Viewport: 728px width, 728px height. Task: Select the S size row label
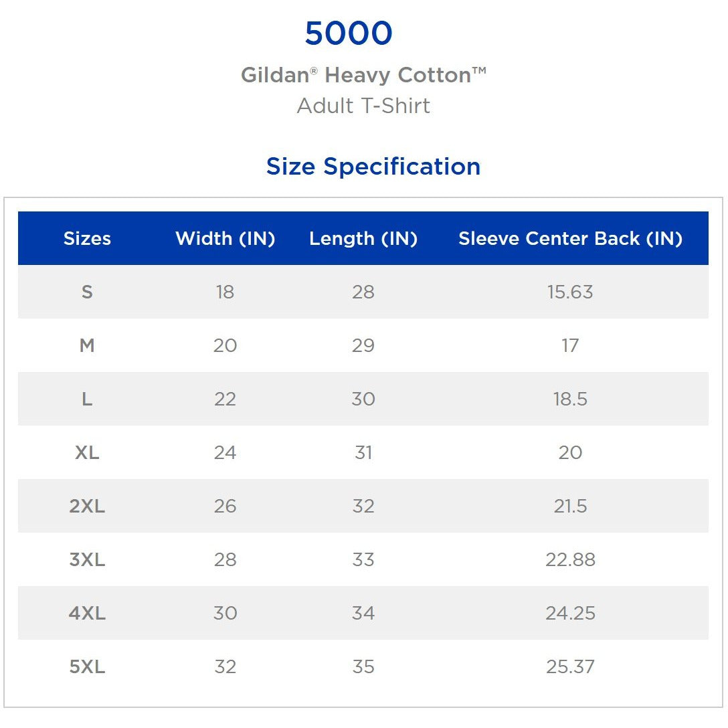click(87, 292)
